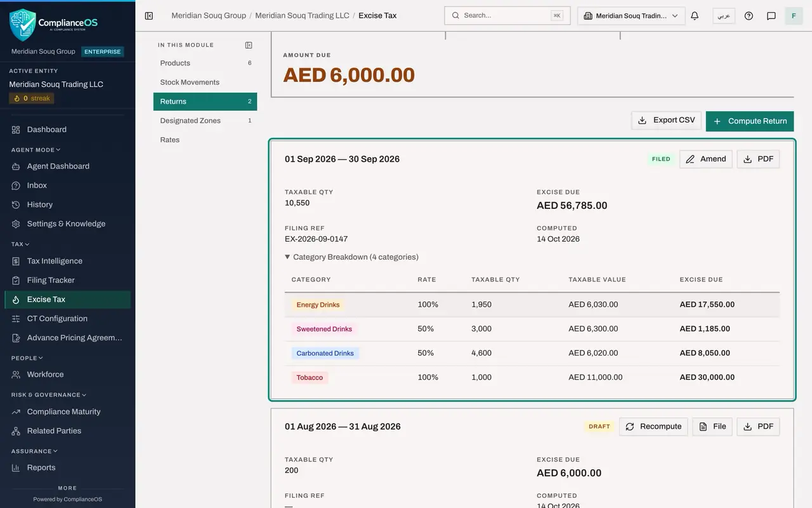Toggle the sidebar collapse icon
812x508 pixels.
[149, 16]
